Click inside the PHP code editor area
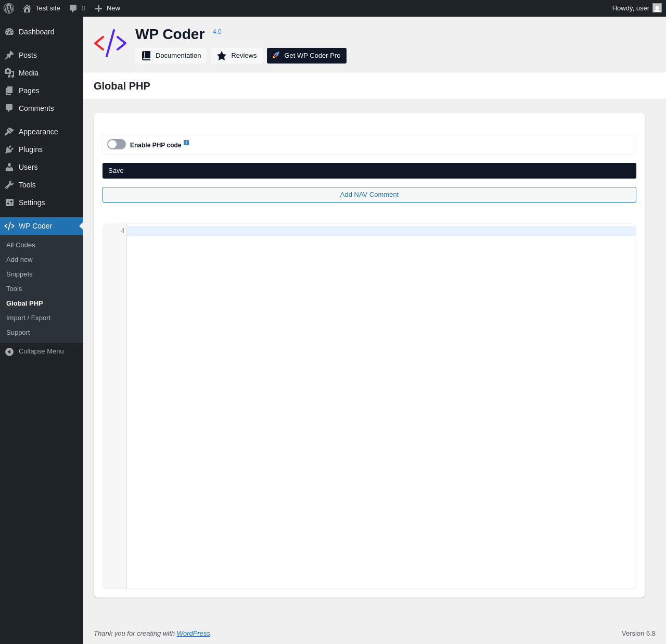The height and width of the screenshot is (644, 666). pyautogui.click(x=381, y=406)
